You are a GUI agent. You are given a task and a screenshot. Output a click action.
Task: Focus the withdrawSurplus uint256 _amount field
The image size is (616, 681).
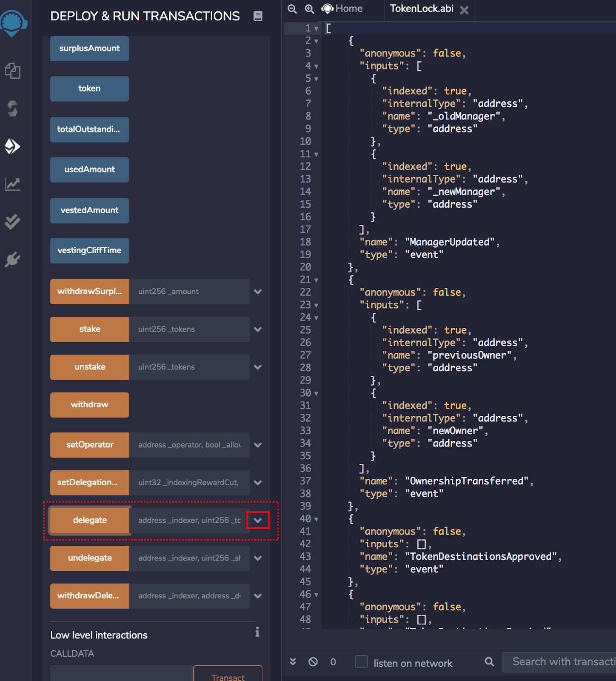(189, 292)
